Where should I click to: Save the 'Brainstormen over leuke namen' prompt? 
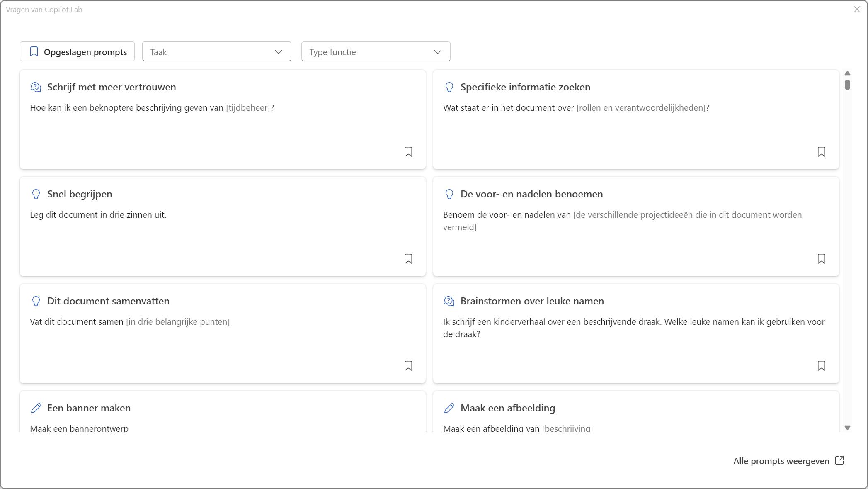[821, 366]
